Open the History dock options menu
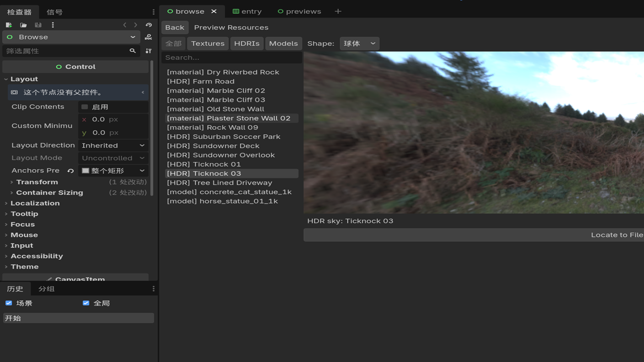The height and width of the screenshot is (362, 644). [153, 289]
